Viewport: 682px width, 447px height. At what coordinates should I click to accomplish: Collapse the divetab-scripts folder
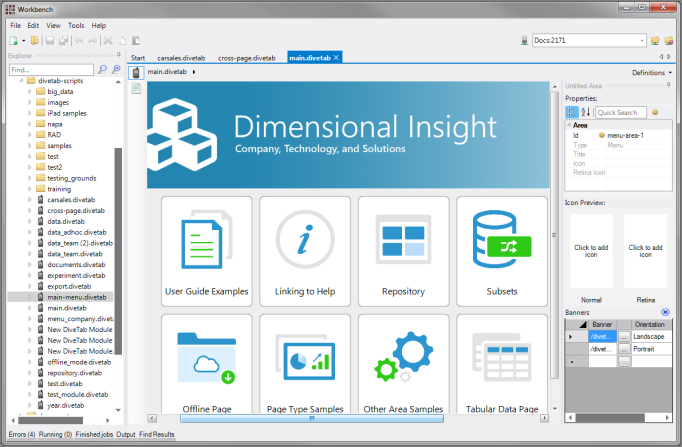pos(21,80)
